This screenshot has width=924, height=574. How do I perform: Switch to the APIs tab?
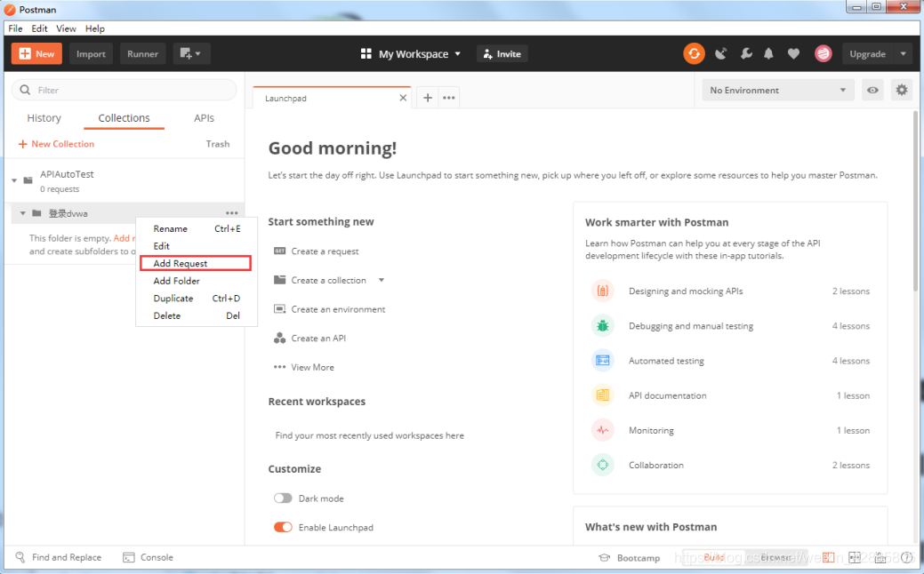point(204,118)
